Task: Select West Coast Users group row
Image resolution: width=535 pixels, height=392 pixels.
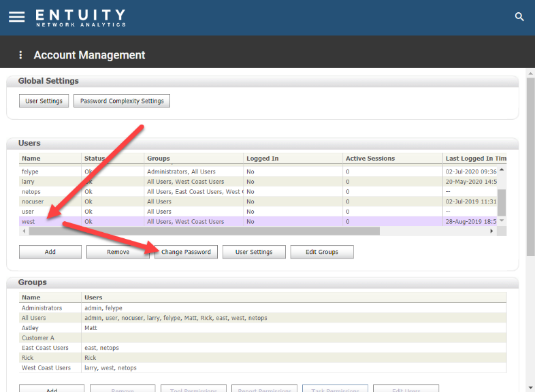Action: click(x=263, y=367)
